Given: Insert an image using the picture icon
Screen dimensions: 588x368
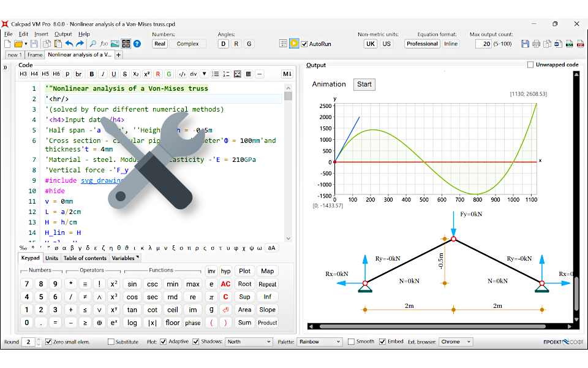Looking at the screenshot, I should click(x=115, y=44).
